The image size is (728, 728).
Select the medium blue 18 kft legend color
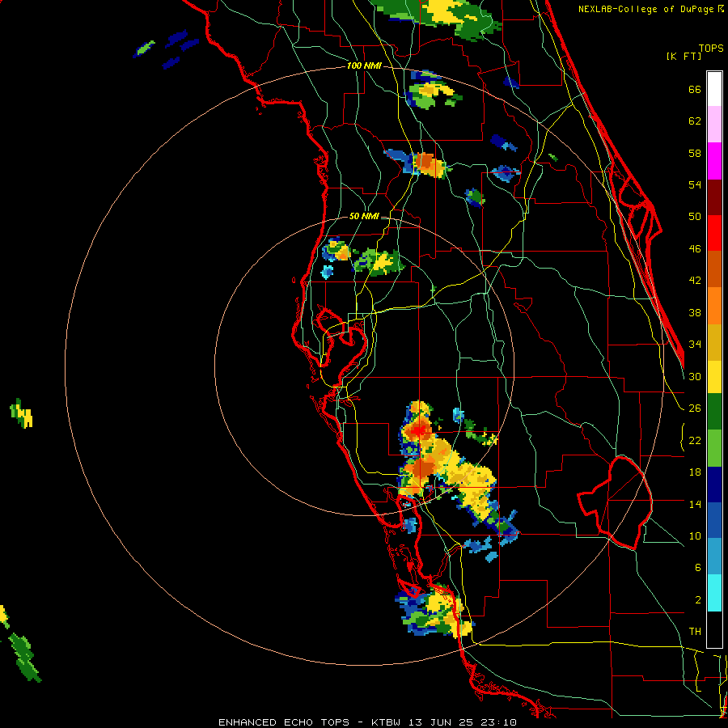714,521
